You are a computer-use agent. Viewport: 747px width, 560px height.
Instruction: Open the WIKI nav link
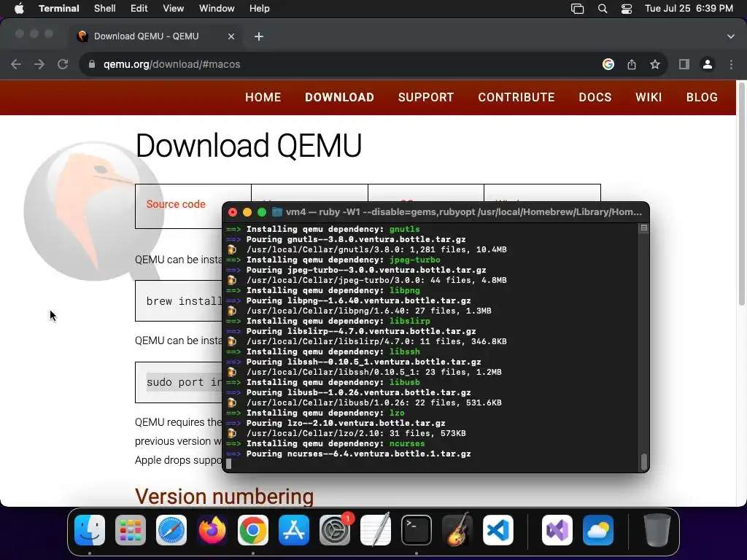[649, 97]
